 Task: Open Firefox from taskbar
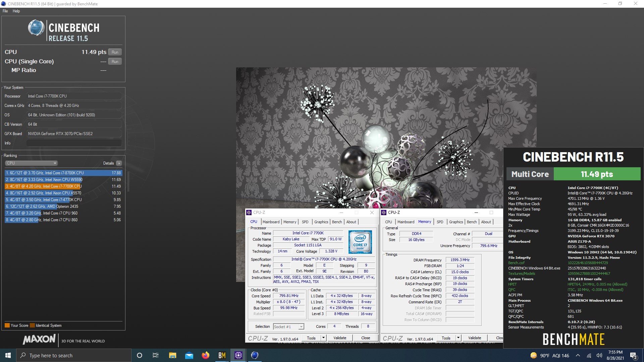[205, 355]
